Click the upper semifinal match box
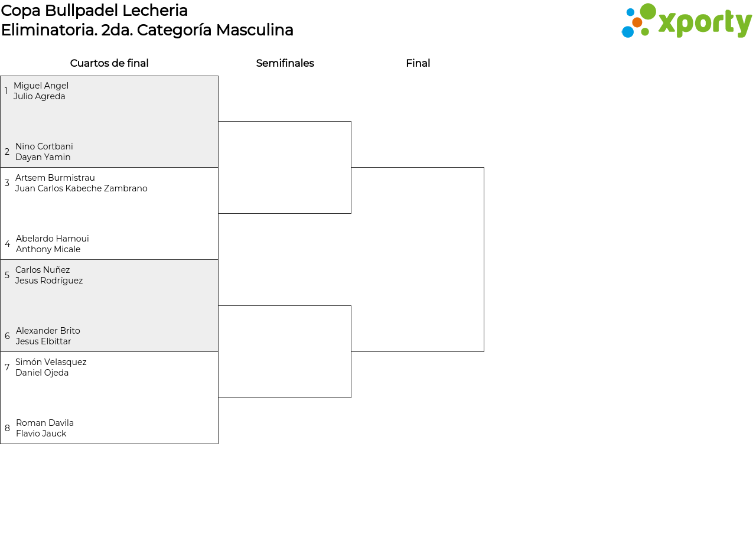The width and height of the screenshot is (756, 541). click(285, 167)
